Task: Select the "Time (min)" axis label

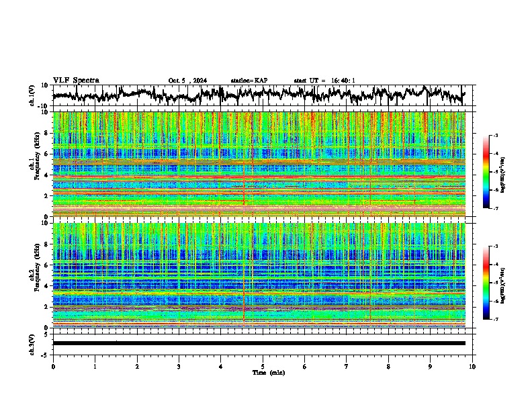Action: 269,373
